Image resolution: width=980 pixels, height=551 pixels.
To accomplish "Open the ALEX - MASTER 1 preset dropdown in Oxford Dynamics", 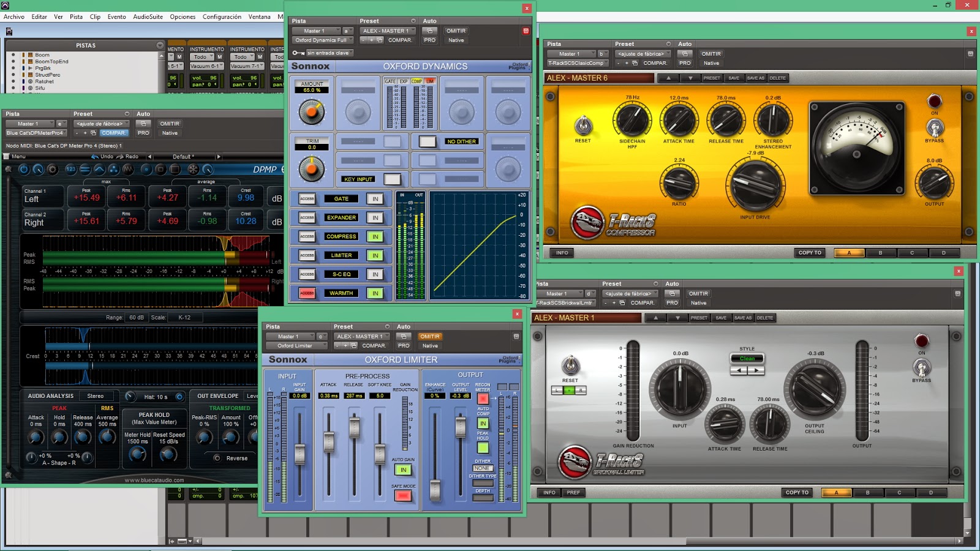I will tap(388, 31).
